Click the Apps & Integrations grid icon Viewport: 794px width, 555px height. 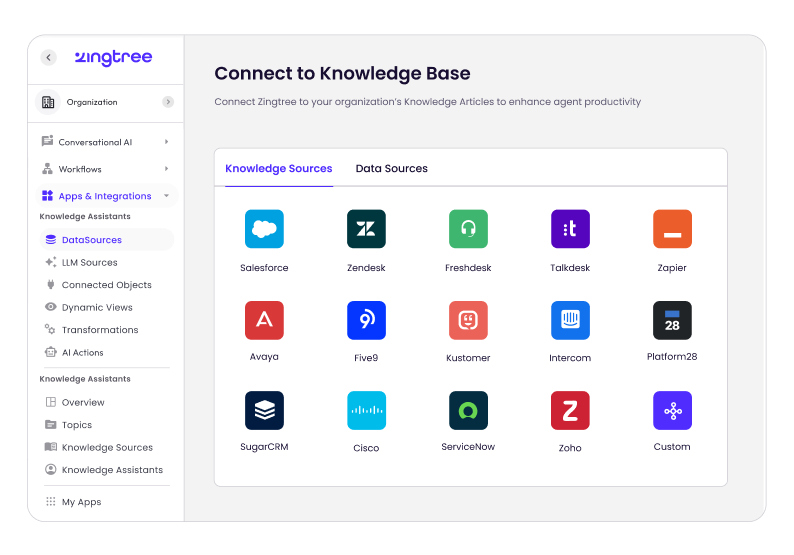pyautogui.click(x=47, y=195)
